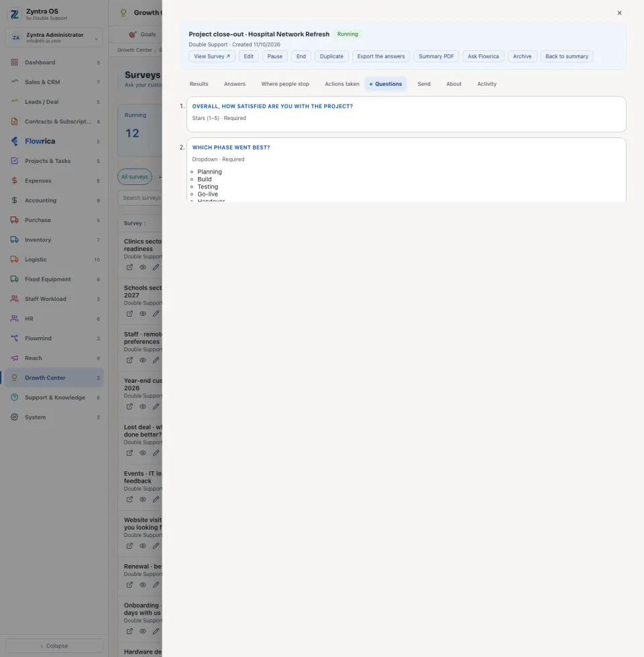
Task: Open the Where people stop tab
Action: 285,84
